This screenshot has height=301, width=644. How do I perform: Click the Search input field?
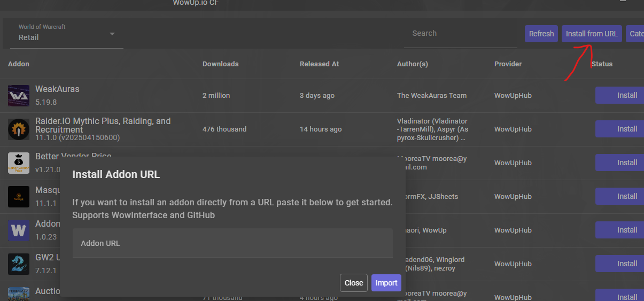click(x=461, y=33)
